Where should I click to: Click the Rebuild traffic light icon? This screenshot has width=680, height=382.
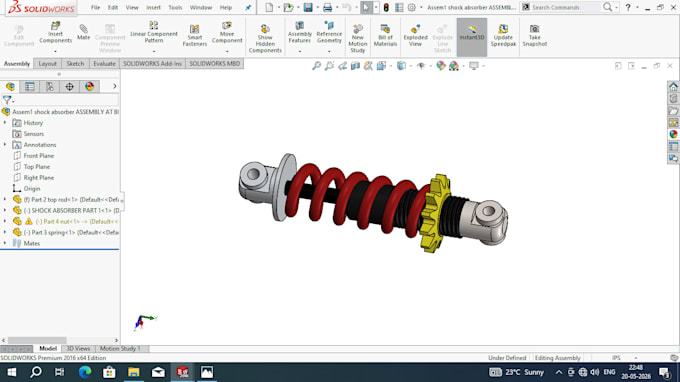[386, 7]
